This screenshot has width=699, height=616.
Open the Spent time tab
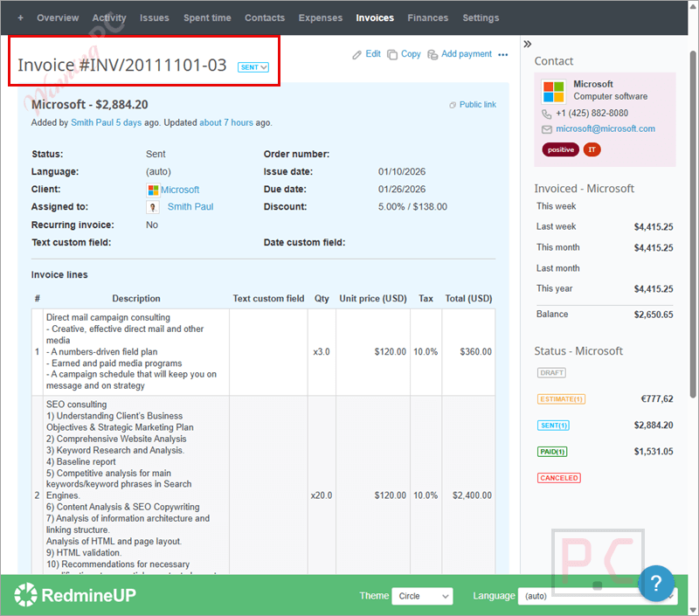pos(207,17)
